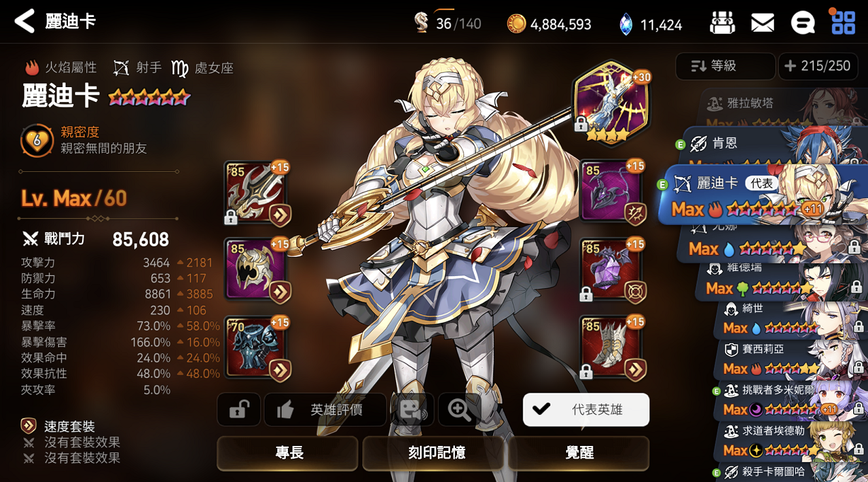Screen dimensions: 868x482
Task: Open the chat bubble icon
Action: pos(802,24)
